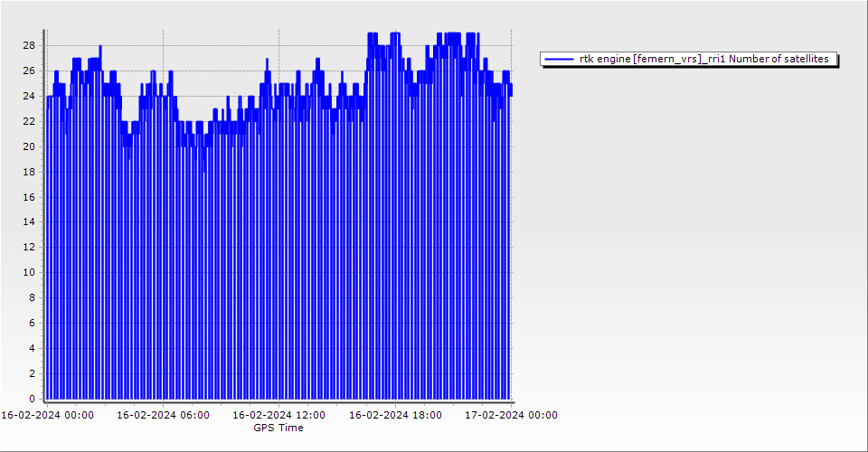Viewport: 868px width, 452px height.
Task: Click the '16-02-2024 06:00' x-axis label
Action: click(x=164, y=416)
